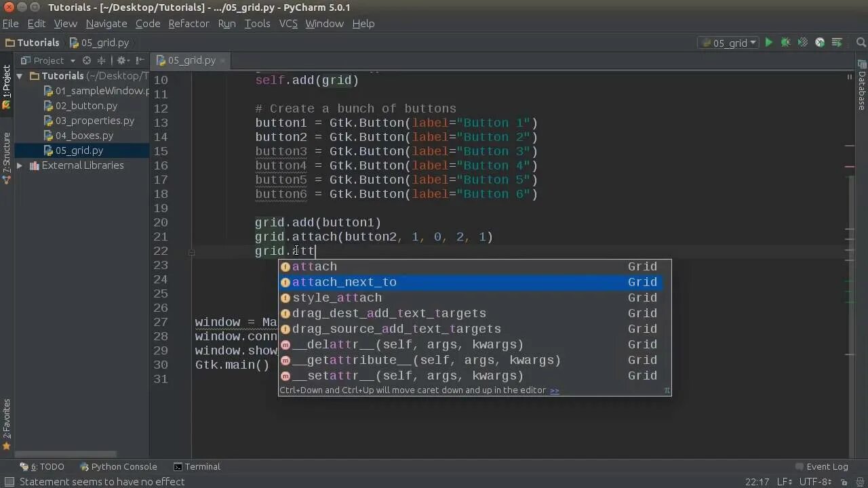The width and height of the screenshot is (868, 488).
Task: Start debugging with the bug icon
Action: [785, 43]
